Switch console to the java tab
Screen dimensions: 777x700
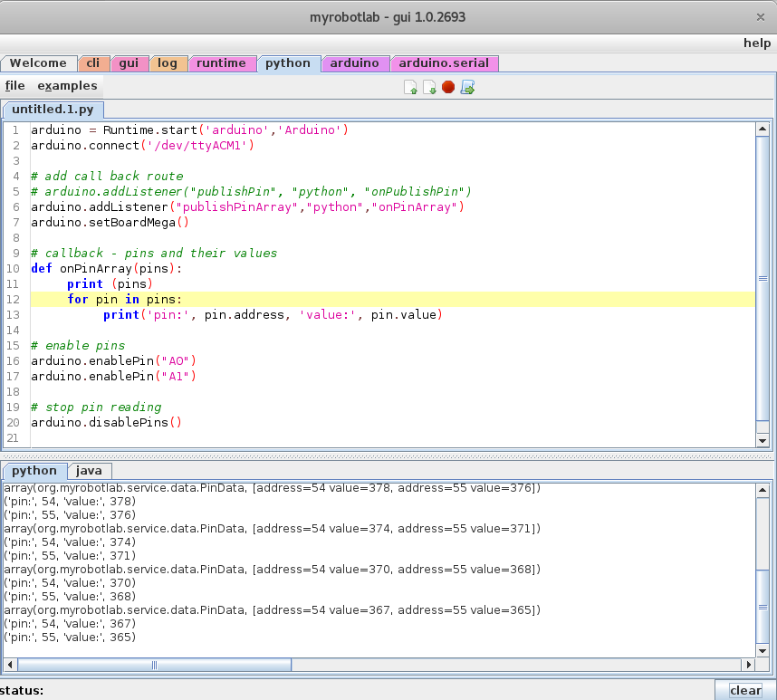tap(89, 471)
